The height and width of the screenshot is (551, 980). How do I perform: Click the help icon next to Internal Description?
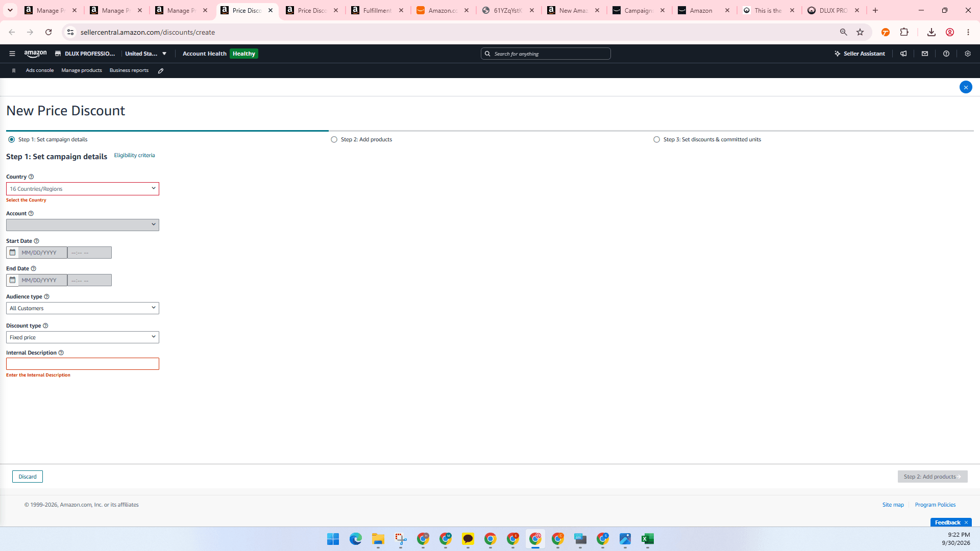tap(61, 353)
